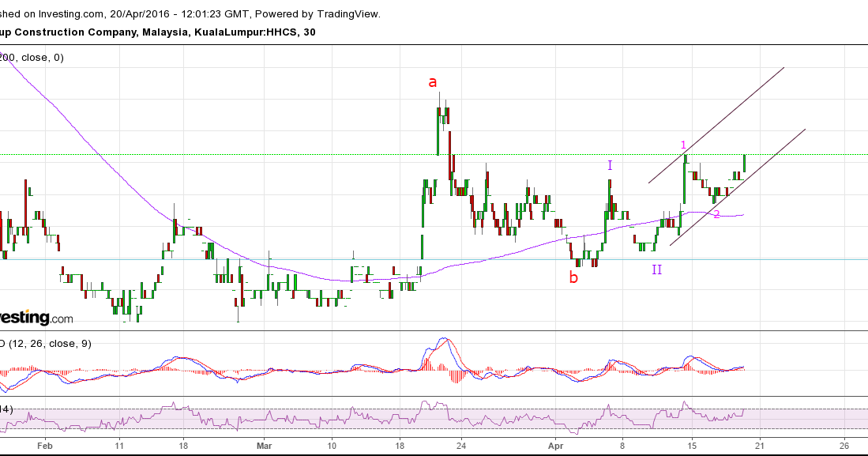Select the 'KualaLumpur:HHCS, 30' symbol title
This screenshot has width=868, height=456.
tap(254, 32)
